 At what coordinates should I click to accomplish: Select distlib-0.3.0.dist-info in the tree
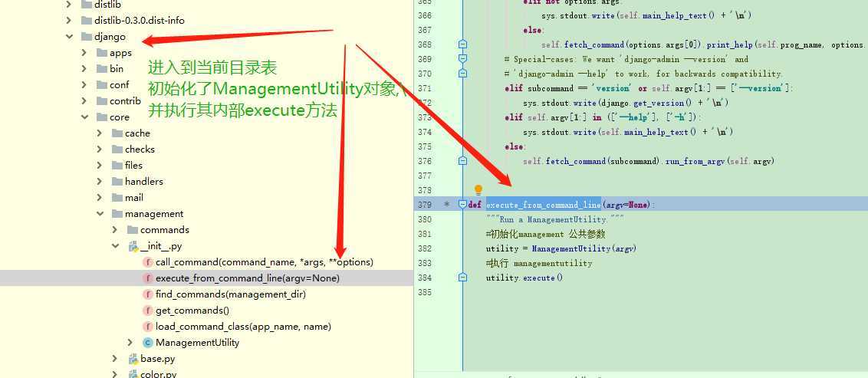[140, 21]
